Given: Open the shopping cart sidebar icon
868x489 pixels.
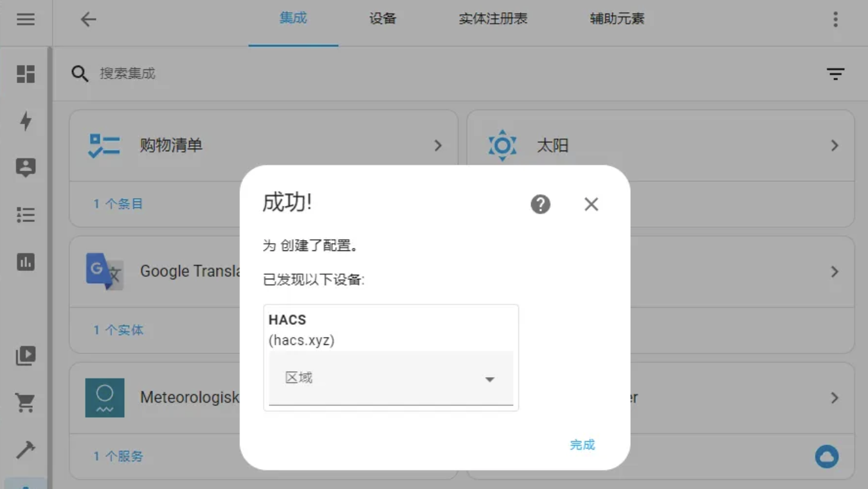Looking at the screenshot, I should pos(26,403).
